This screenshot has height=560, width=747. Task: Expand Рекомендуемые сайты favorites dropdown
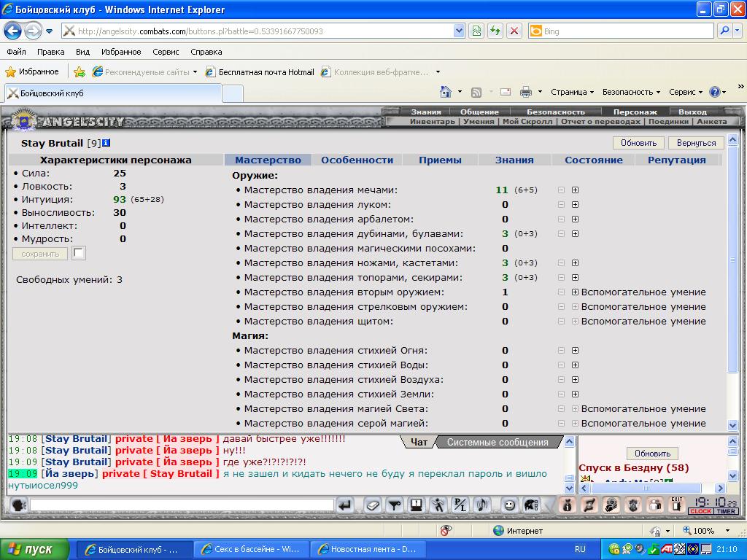(195, 72)
